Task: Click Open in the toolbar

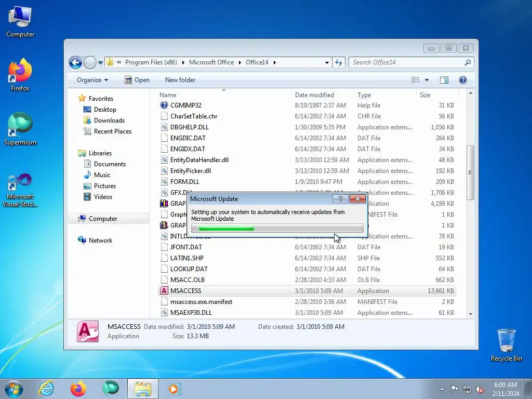Action: [137, 80]
